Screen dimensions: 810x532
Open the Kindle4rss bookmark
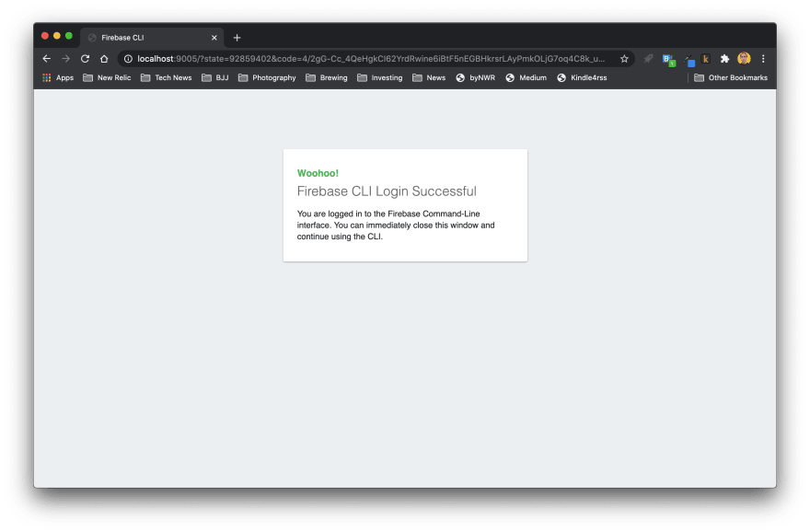pos(582,78)
